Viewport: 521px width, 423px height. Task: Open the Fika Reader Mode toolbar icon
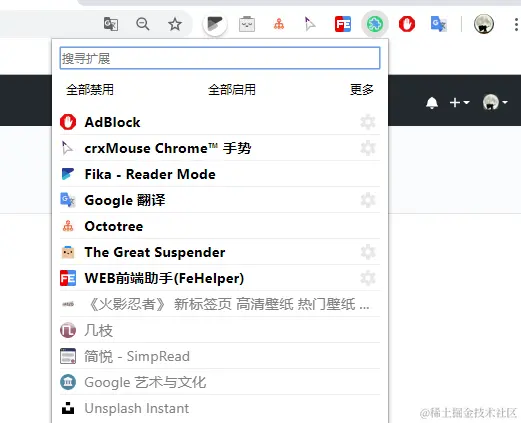[215, 24]
